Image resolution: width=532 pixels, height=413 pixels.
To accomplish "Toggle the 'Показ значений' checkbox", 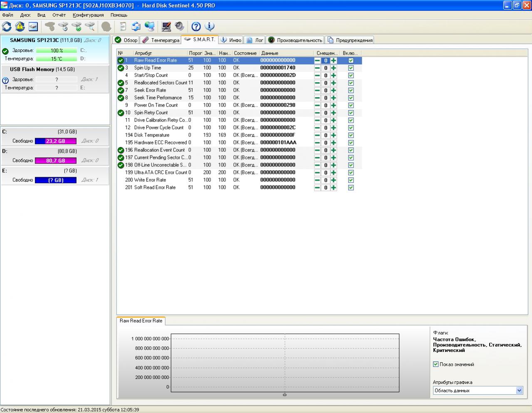I will point(436,364).
